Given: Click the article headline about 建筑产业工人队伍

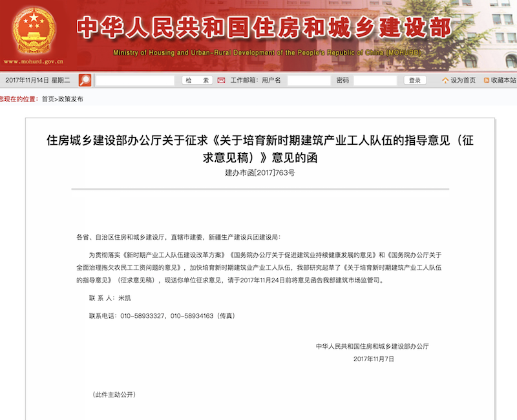Looking at the screenshot, I should (260, 149).
